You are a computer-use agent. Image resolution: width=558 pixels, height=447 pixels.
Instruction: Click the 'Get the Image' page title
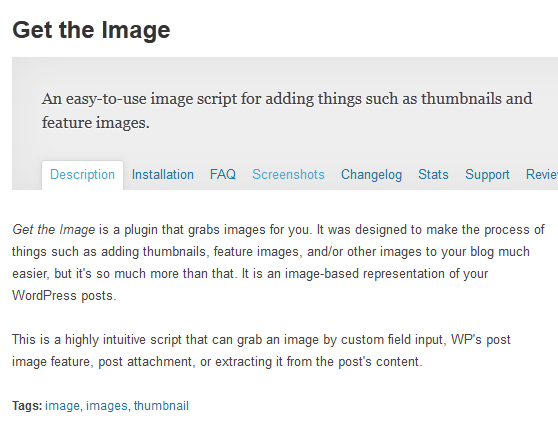(91, 30)
